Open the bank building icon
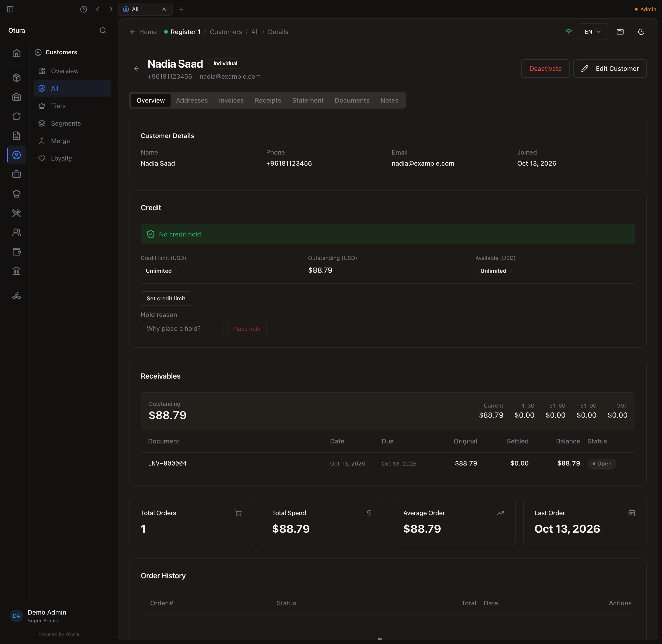 pos(17,270)
